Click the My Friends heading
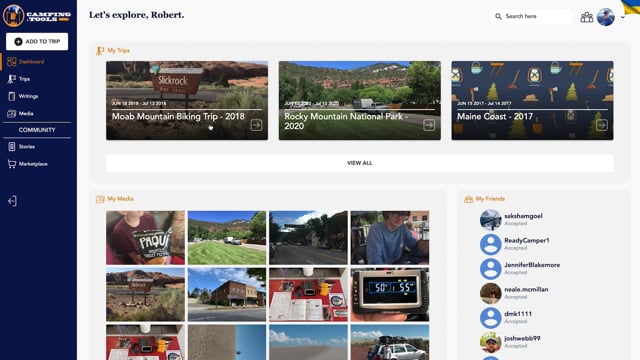This screenshot has height=360, width=640. (490, 199)
